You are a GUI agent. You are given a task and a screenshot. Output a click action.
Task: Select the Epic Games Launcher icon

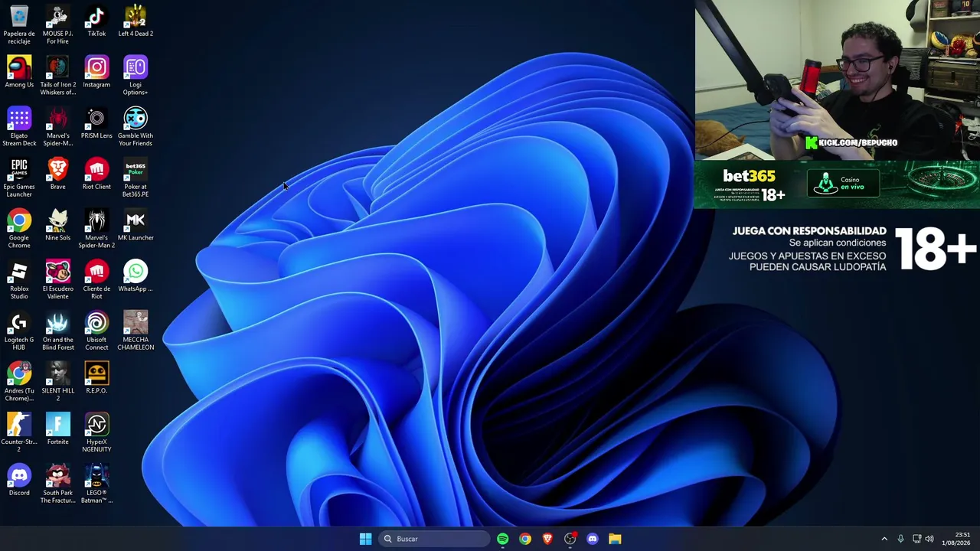click(19, 178)
